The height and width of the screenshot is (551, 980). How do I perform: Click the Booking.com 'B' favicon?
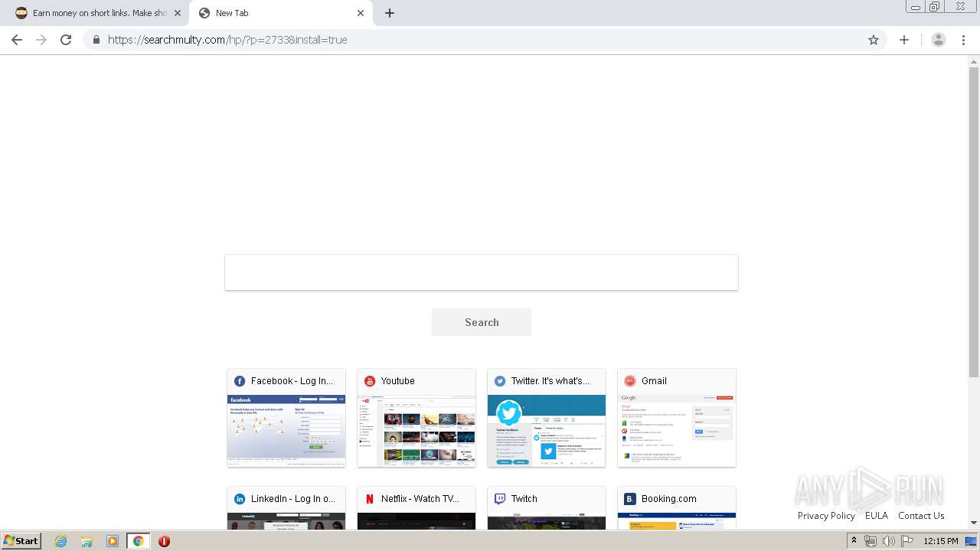click(630, 499)
